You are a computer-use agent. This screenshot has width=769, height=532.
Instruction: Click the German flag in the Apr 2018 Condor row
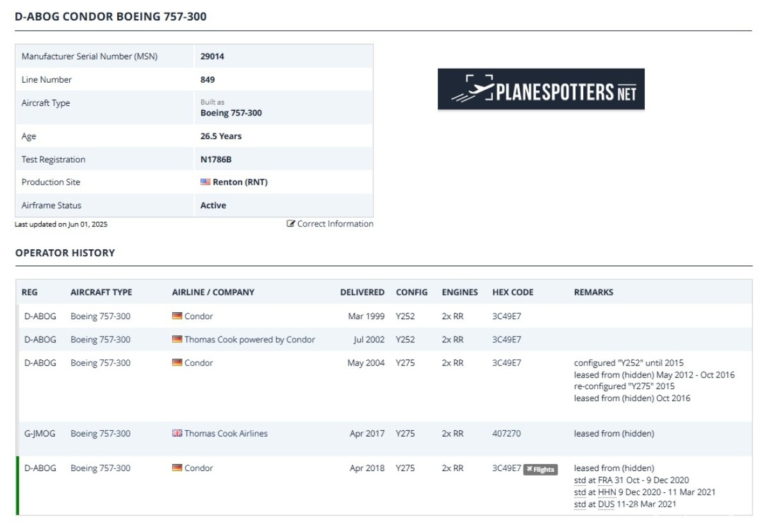pos(177,468)
